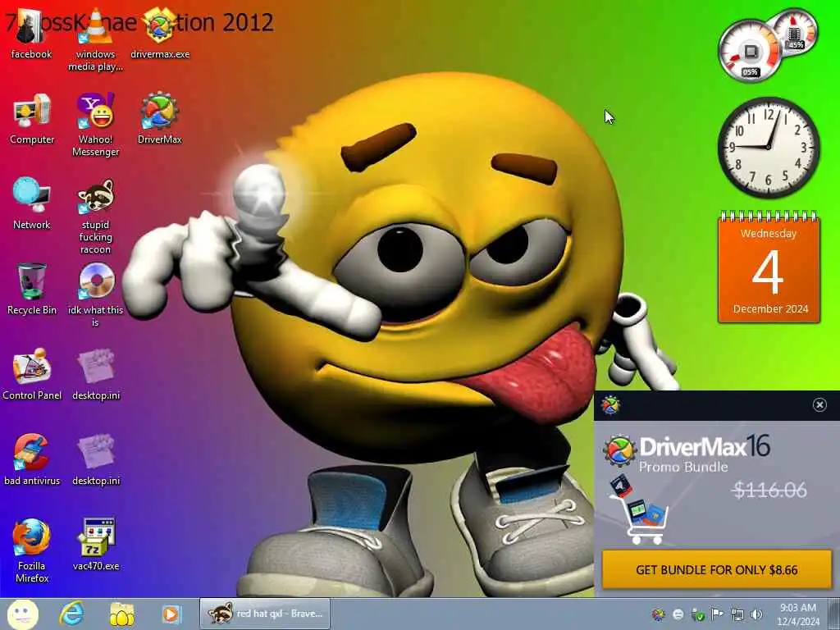Click GET BUNDLE FOR ONLY $8.66 button
This screenshot has width=840, height=630.
pos(717,569)
